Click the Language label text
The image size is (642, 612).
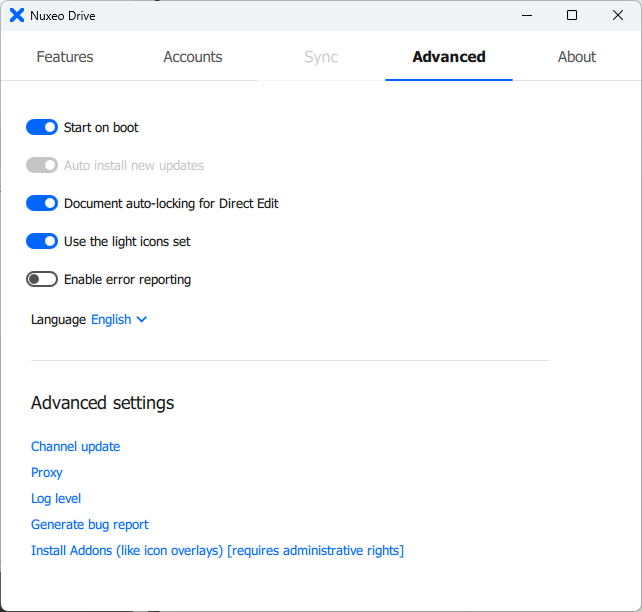coord(59,320)
